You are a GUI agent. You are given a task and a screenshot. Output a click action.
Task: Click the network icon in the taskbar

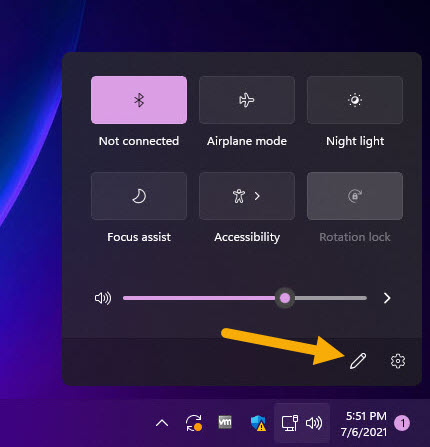(290, 423)
